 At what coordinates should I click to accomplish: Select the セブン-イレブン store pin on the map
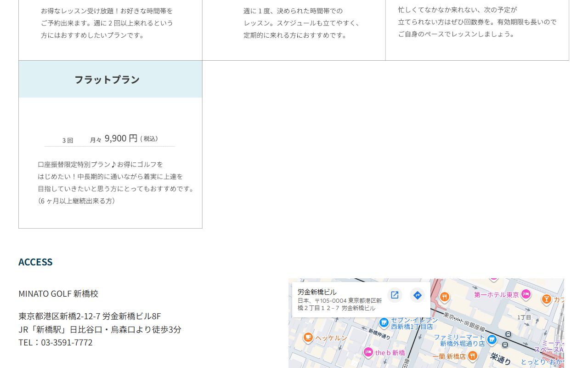(x=384, y=322)
